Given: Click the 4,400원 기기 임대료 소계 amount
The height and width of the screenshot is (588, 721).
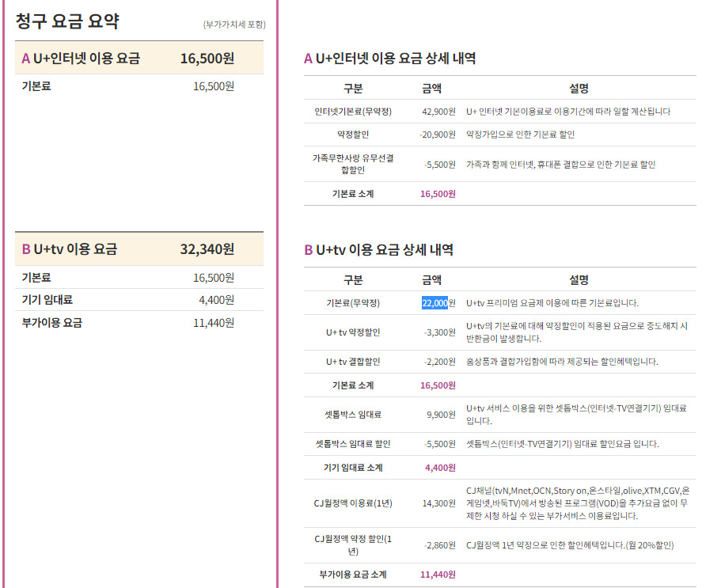Looking at the screenshot, I should point(440,468).
